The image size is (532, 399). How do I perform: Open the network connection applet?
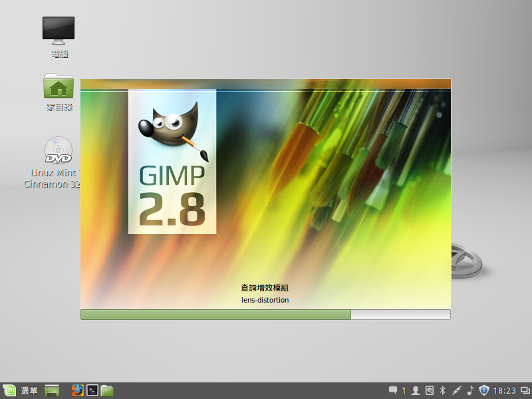tap(456, 390)
